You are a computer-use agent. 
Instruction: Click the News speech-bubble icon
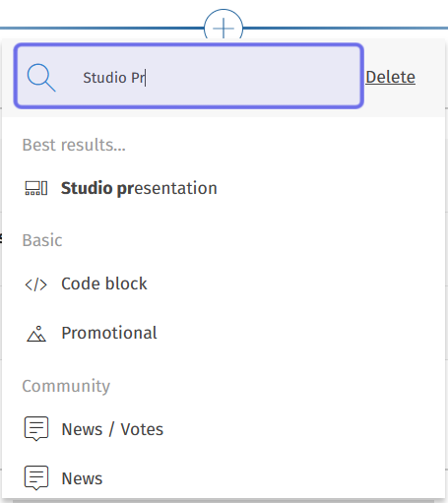36,477
